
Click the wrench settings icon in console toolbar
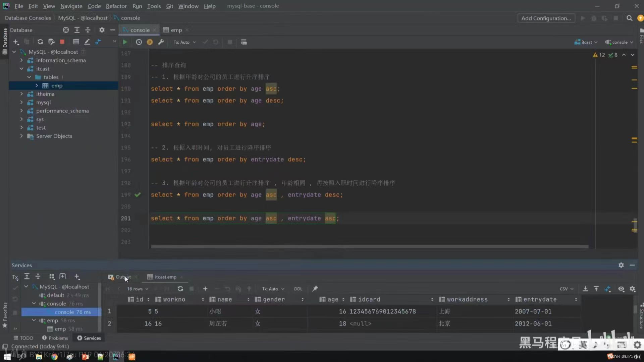tap(161, 42)
